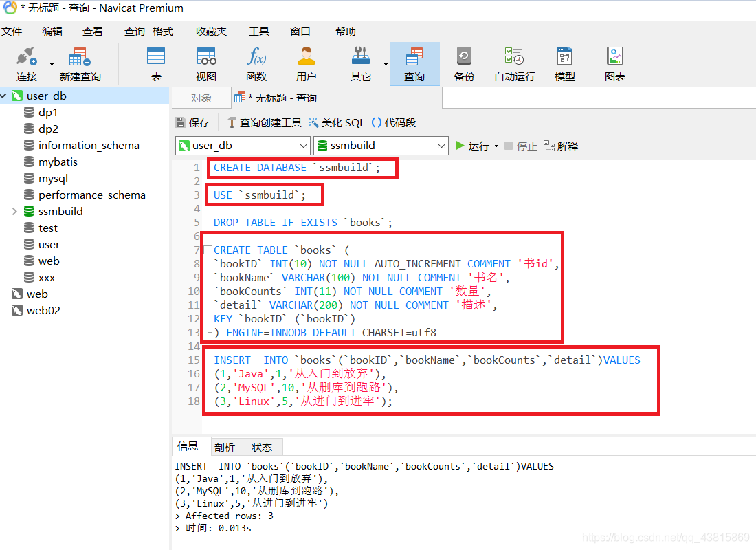Select the dp2 database

(x=41, y=129)
